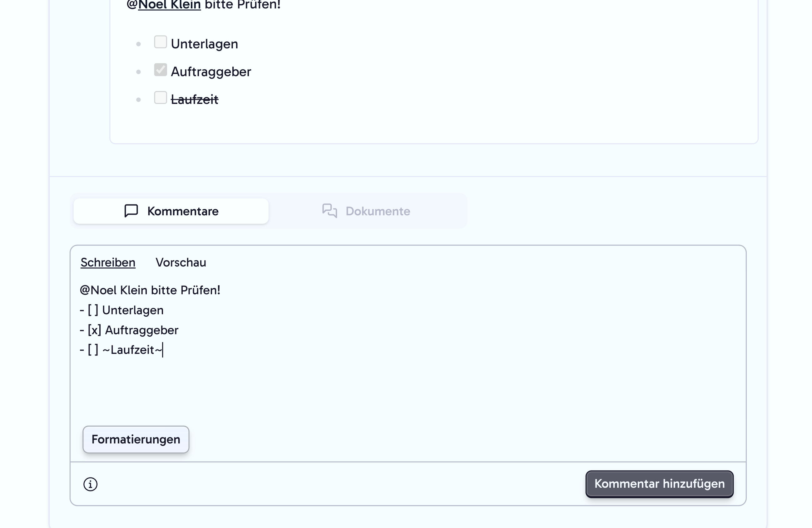Screen dimensions: 812x528
Task: Click the '~Laufzeit~' text in editor
Action: [x=132, y=350]
